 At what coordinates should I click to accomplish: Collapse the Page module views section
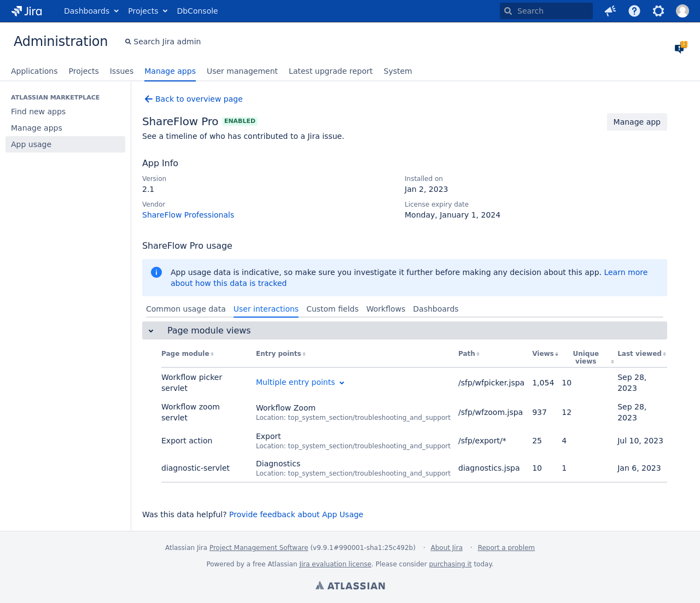click(x=151, y=331)
